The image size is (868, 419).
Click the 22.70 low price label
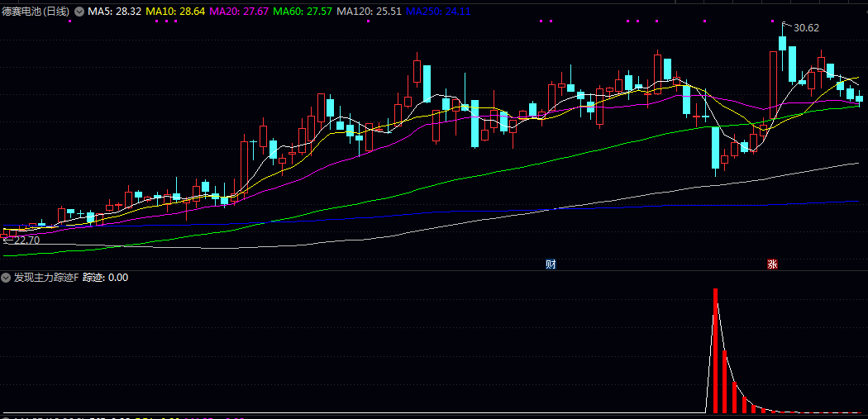pos(26,240)
